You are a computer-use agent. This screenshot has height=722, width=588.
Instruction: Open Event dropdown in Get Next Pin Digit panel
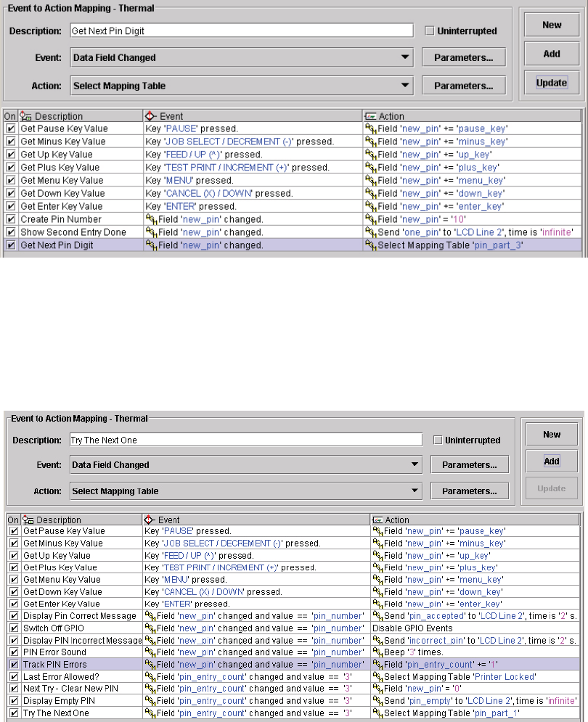pos(242,57)
